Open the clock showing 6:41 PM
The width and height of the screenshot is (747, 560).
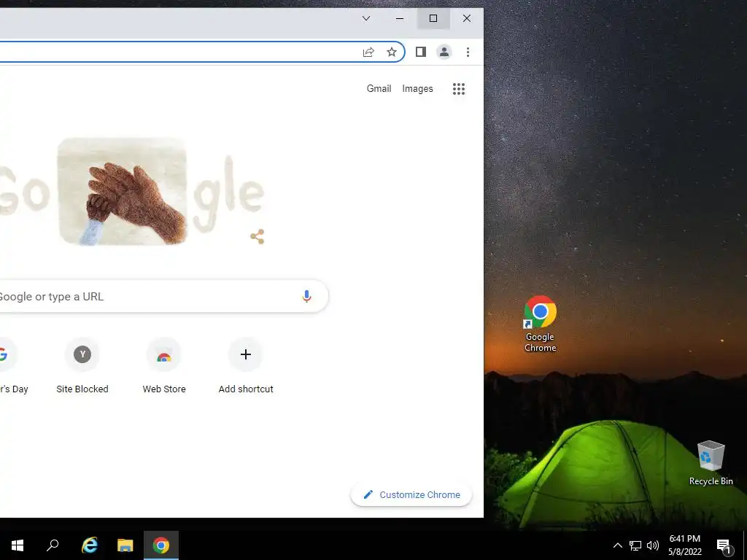[x=684, y=545]
